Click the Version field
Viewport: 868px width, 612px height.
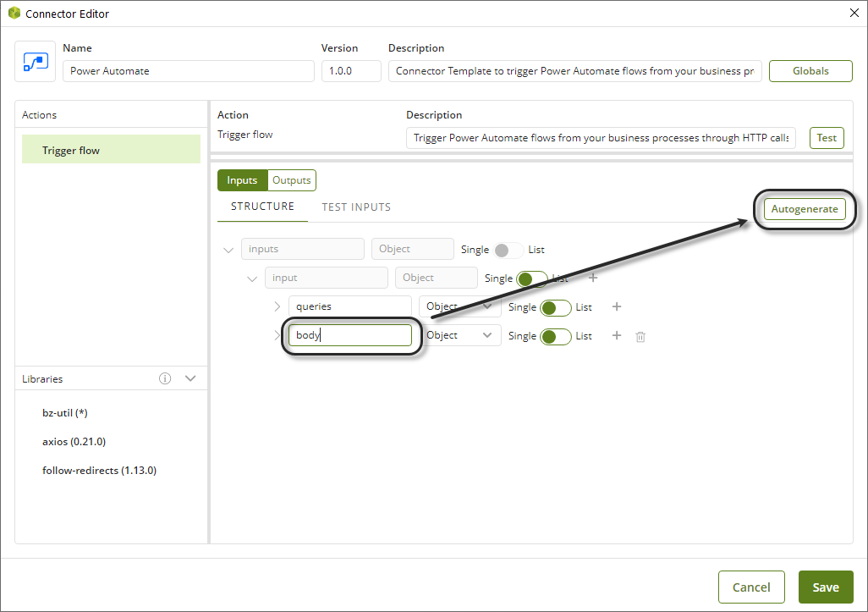[x=351, y=71]
